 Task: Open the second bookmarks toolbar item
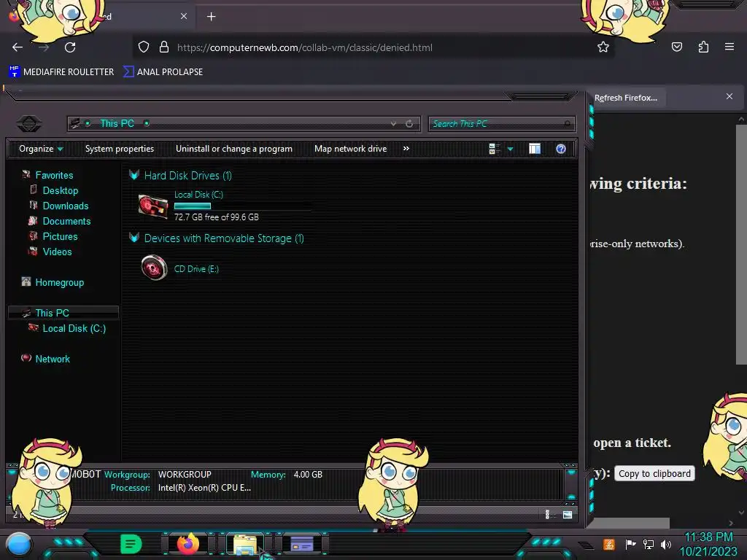(x=163, y=72)
